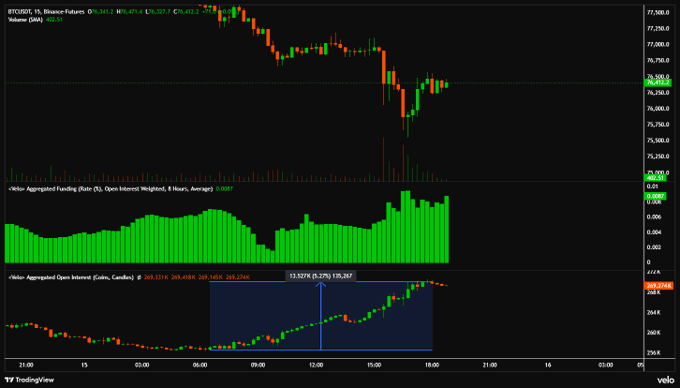This screenshot has width=680, height=388.
Task: Click the funding value 0.0087 beside indicator title
Action: (224, 189)
